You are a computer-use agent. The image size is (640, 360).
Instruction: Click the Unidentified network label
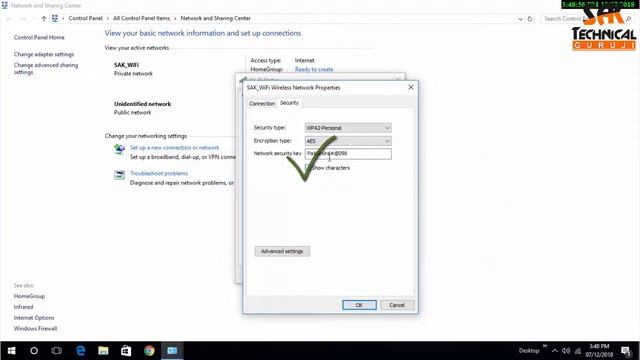coord(142,104)
